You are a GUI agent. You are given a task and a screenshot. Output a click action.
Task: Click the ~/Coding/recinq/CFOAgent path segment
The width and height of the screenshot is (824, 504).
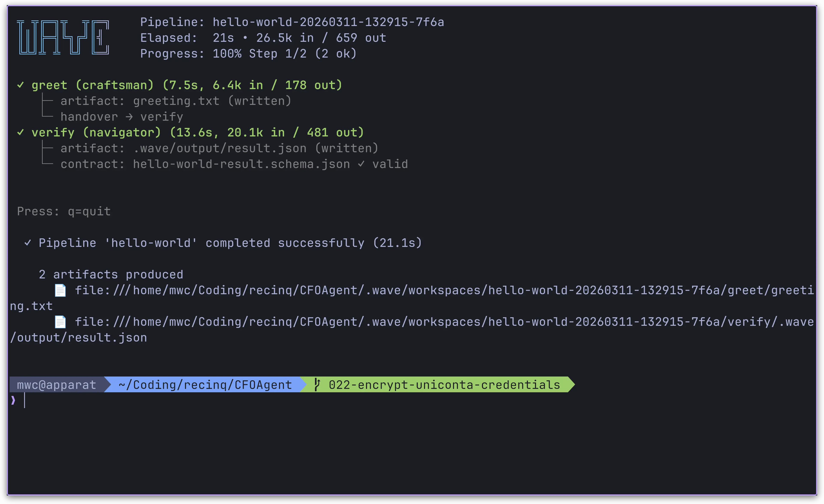tap(205, 385)
